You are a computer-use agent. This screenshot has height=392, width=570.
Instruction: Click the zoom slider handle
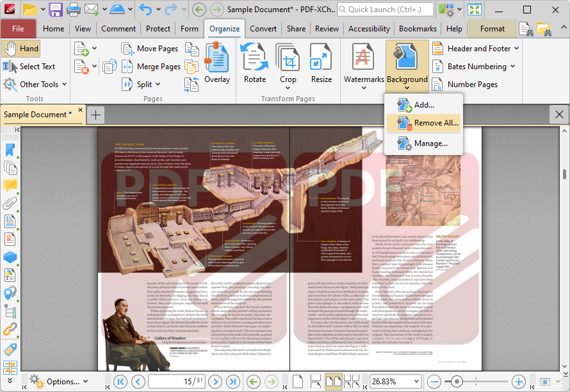457,382
